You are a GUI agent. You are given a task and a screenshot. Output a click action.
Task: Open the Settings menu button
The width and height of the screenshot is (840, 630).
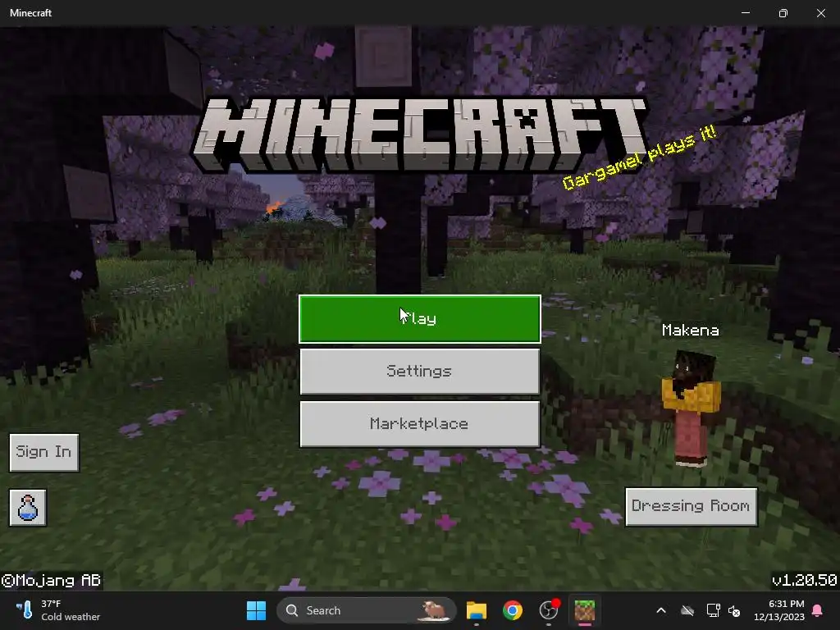(x=419, y=372)
